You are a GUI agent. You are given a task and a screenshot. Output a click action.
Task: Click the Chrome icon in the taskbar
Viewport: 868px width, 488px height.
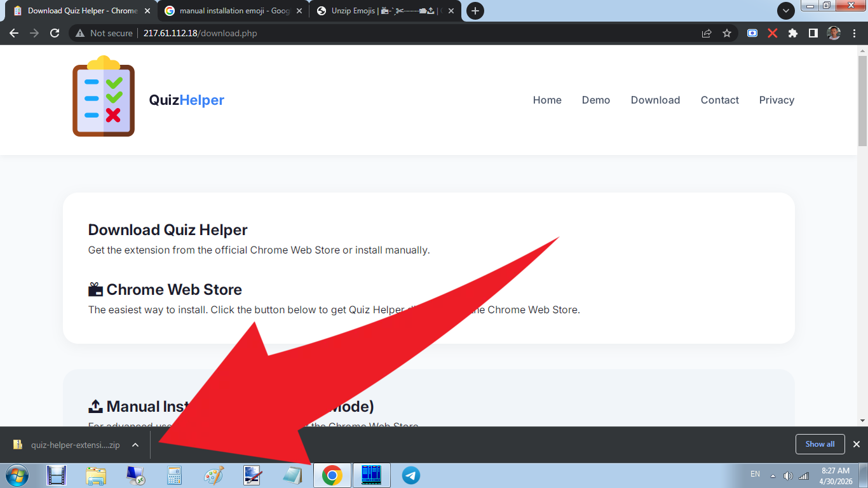(x=332, y=475)
